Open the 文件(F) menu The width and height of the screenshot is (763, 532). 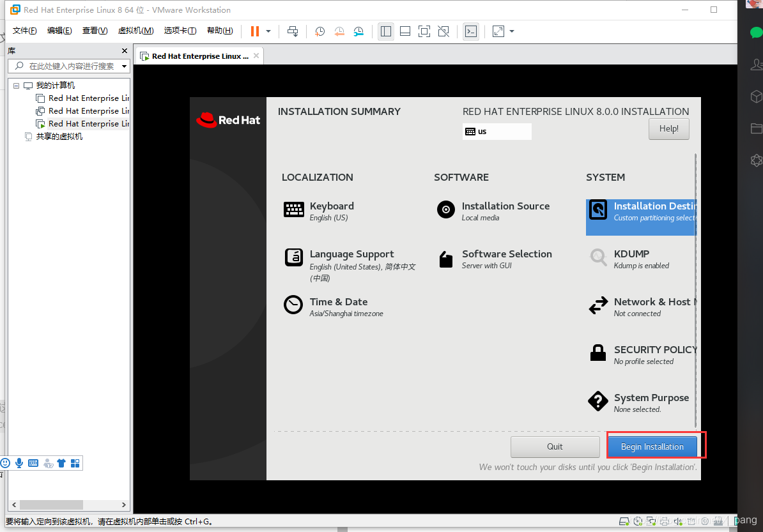tap(24, 31)
